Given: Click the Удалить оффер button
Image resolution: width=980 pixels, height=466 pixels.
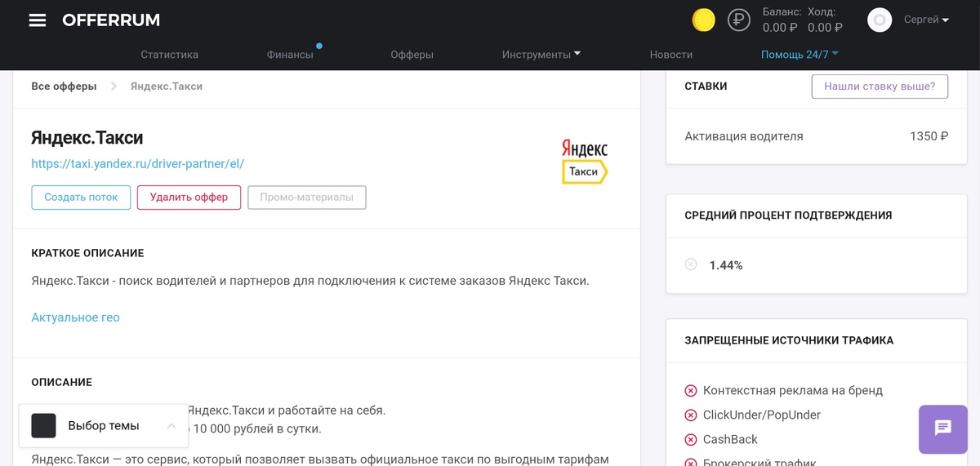Looking at the screenshot, I should [189, 197].
